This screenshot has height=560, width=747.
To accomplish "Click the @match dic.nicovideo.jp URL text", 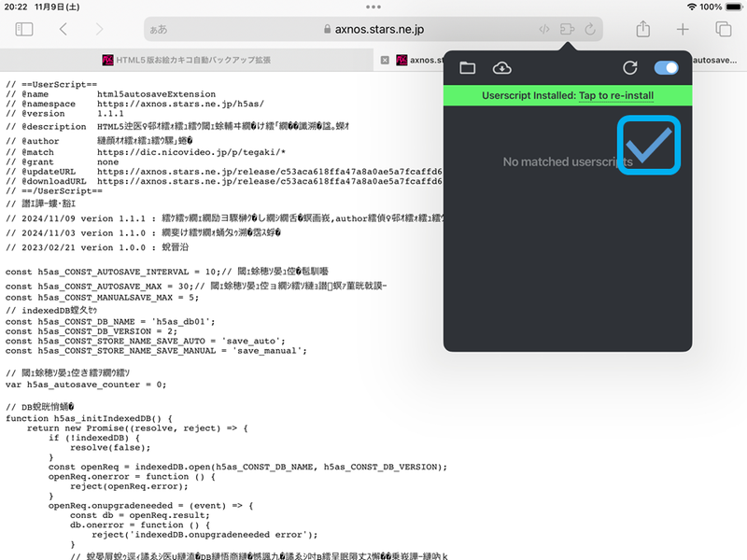I will click(x=191, y=152).
